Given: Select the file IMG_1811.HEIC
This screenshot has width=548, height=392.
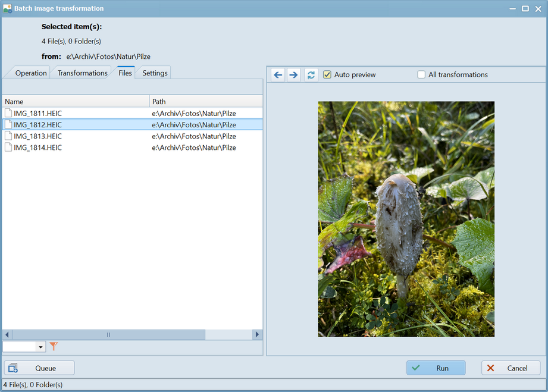Looking at the screenshot, I should [37, 113].
